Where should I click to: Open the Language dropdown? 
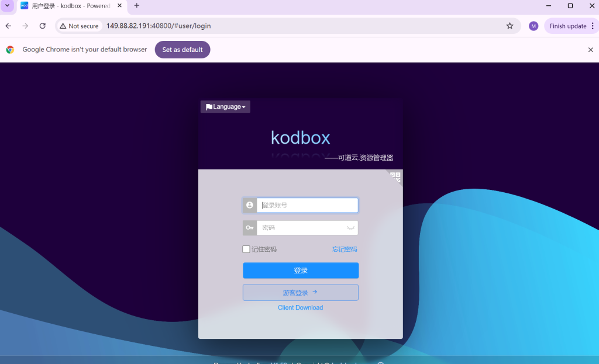tap(225, 107)
